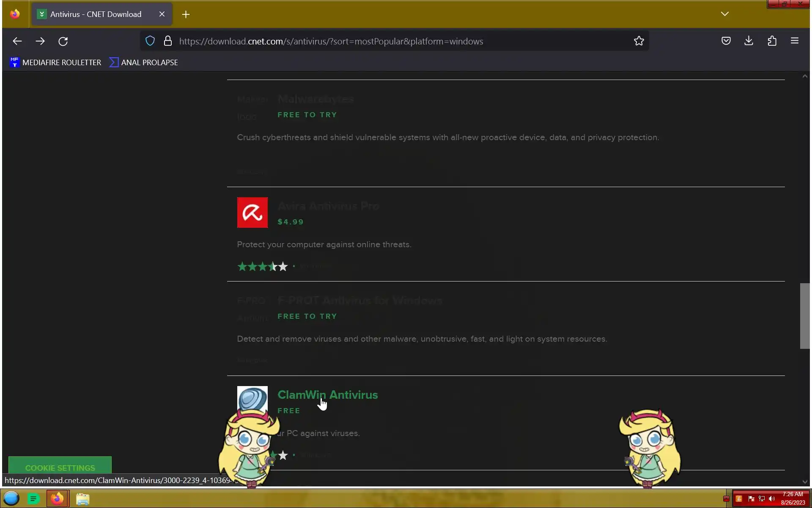Reload the current page
The width and height of the screenshot is (812, 508).
63,41
